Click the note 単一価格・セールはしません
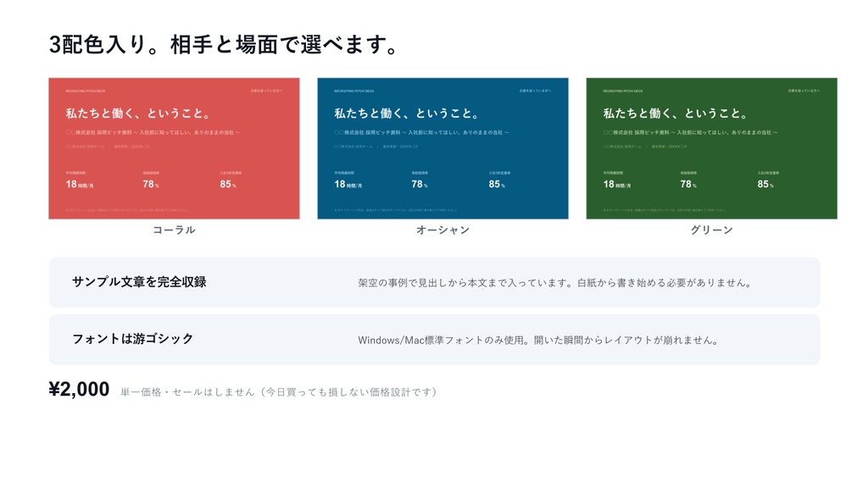This screenshot has height=488, width=868. [279, 391]
